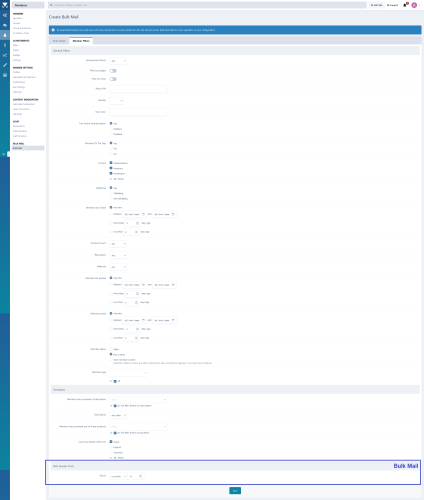Click the Next button at bottom
The image size is (424, 500).
coord(235,491)
